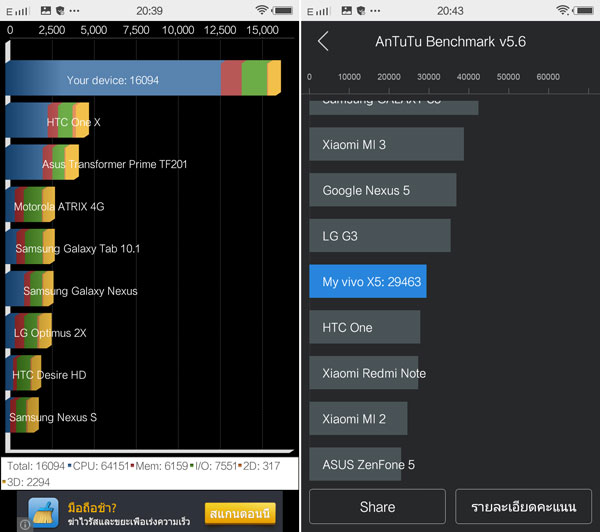600x532 pixels.
Task: Tap the Your device: 16094 bar
Action: click(143, 78)
